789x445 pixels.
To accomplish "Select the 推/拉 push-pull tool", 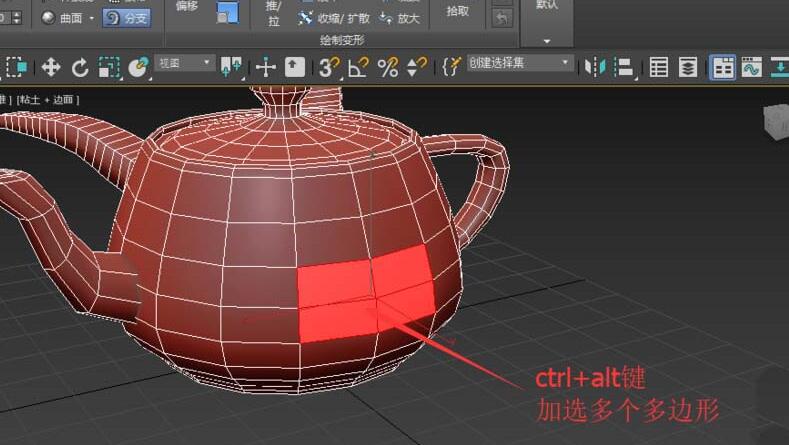I will pyautogui.click(x=274, y=13).
